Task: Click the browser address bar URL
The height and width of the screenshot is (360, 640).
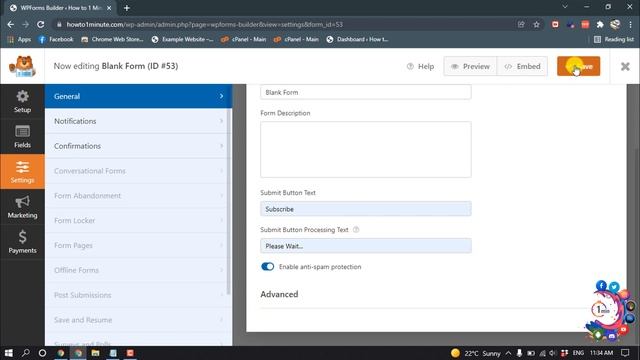Action: (x=204, y=24)
